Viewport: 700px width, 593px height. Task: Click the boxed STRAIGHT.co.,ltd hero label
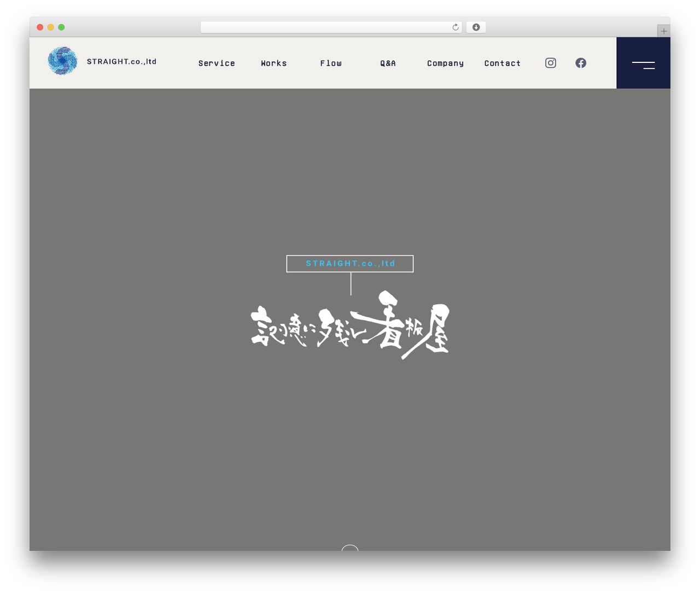point(350,264)
